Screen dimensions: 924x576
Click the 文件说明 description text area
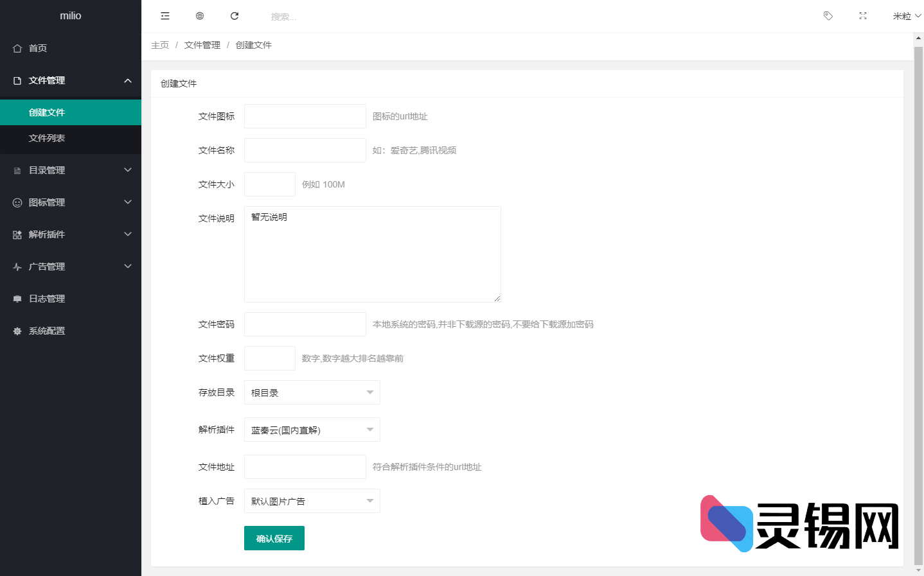[372, 254]
